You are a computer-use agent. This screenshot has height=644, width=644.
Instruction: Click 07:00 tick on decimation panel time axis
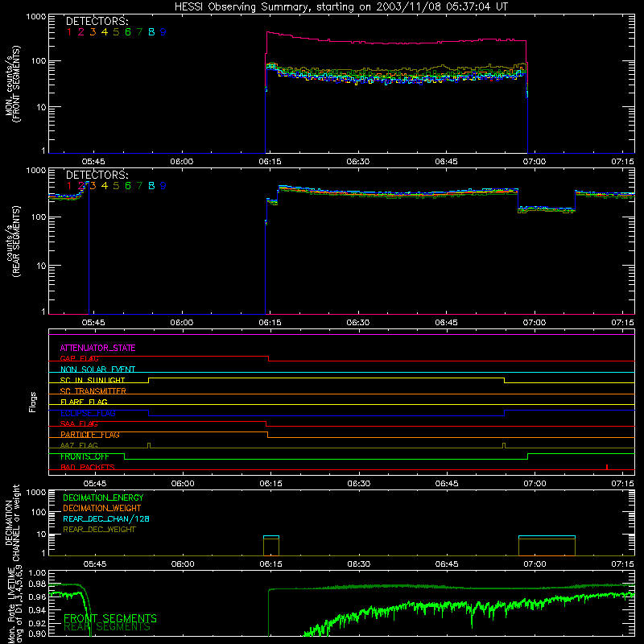tap(535, 564)
